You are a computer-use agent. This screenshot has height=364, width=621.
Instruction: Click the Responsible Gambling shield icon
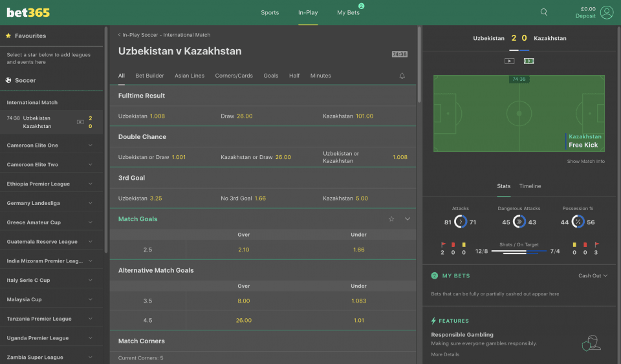591,343
